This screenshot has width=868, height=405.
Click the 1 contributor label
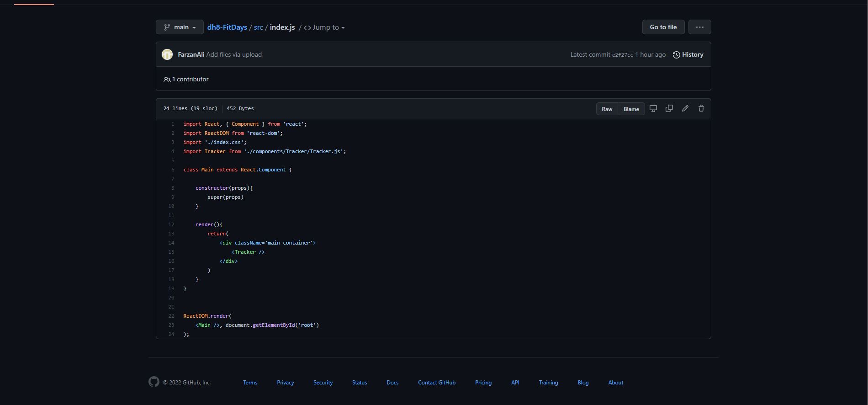186,79
